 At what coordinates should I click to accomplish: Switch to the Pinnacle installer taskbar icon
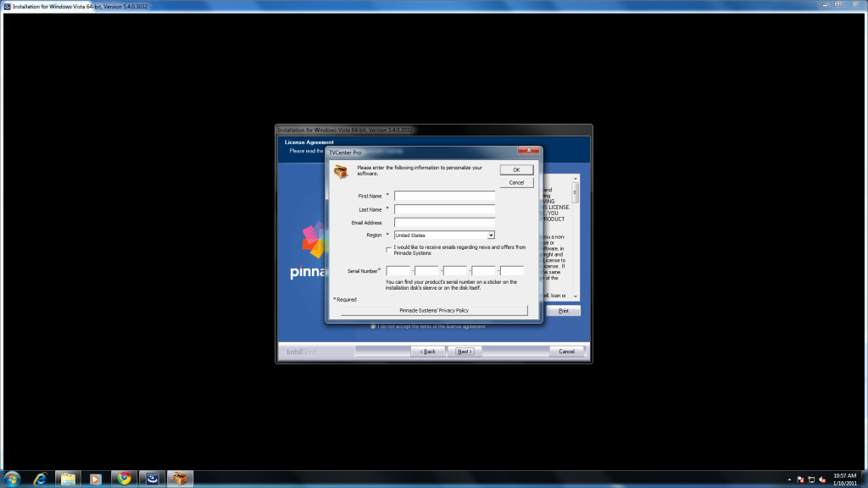pos(180,479)
